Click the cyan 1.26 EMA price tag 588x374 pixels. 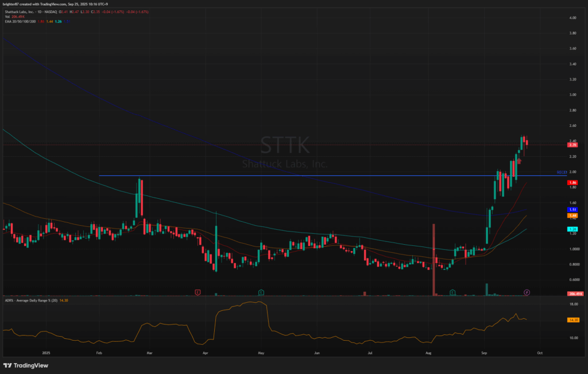[x=572, y=229]
